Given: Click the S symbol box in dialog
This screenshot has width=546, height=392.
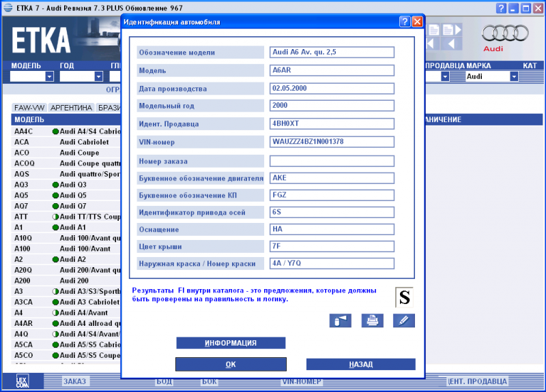Looking at the screenshot, I should tap(404, 297).
